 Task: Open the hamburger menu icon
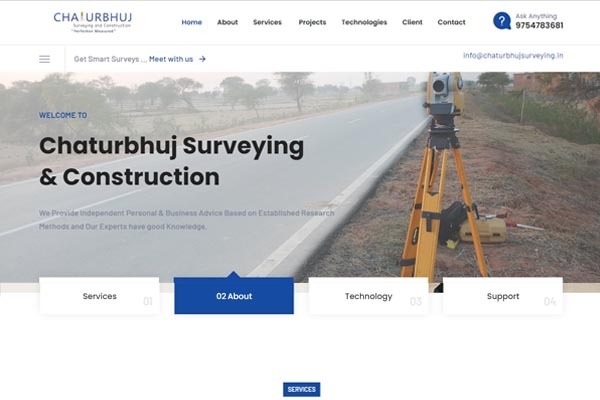(44, 59)
